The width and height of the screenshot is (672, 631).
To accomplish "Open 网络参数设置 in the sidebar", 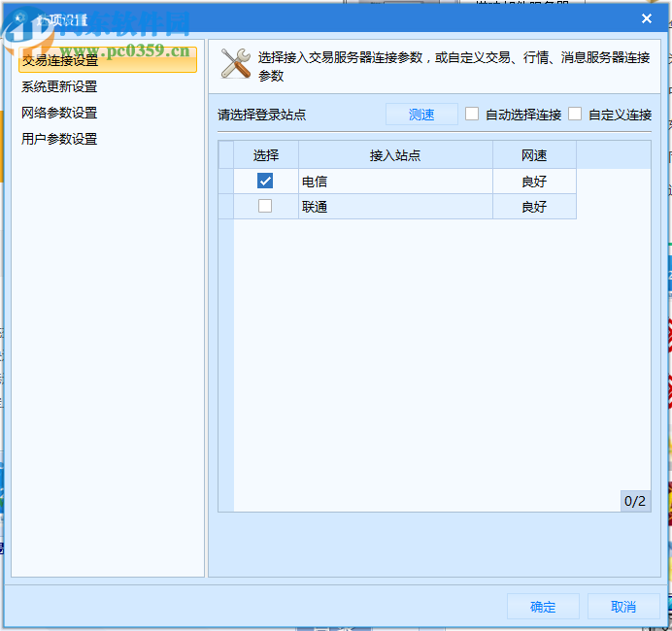I will 59,113.
